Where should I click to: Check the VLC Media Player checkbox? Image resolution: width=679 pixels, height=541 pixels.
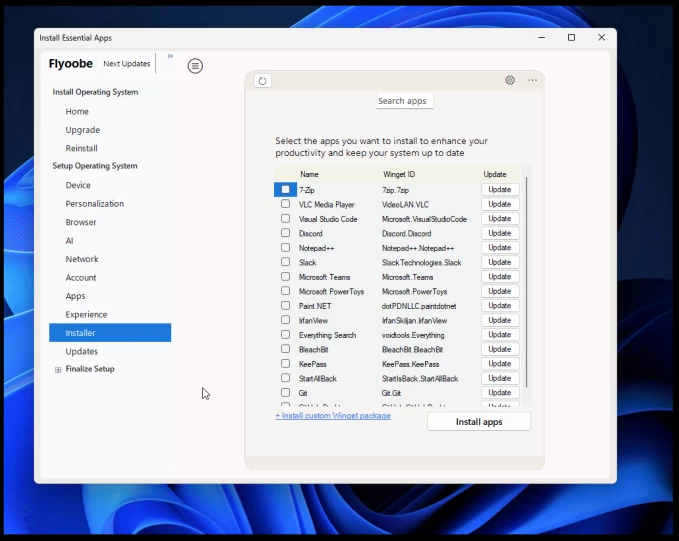[x=285, y=204]
